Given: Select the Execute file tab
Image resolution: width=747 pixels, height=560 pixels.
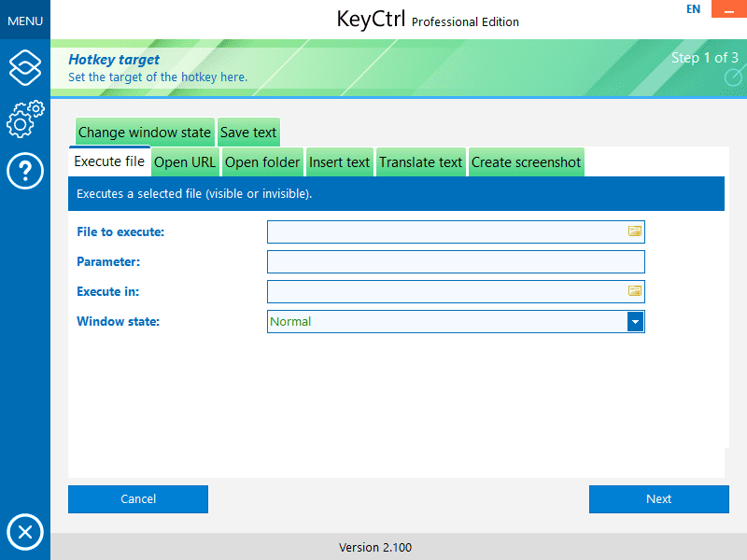Looking at the screenshot, I should click(109, 161).
